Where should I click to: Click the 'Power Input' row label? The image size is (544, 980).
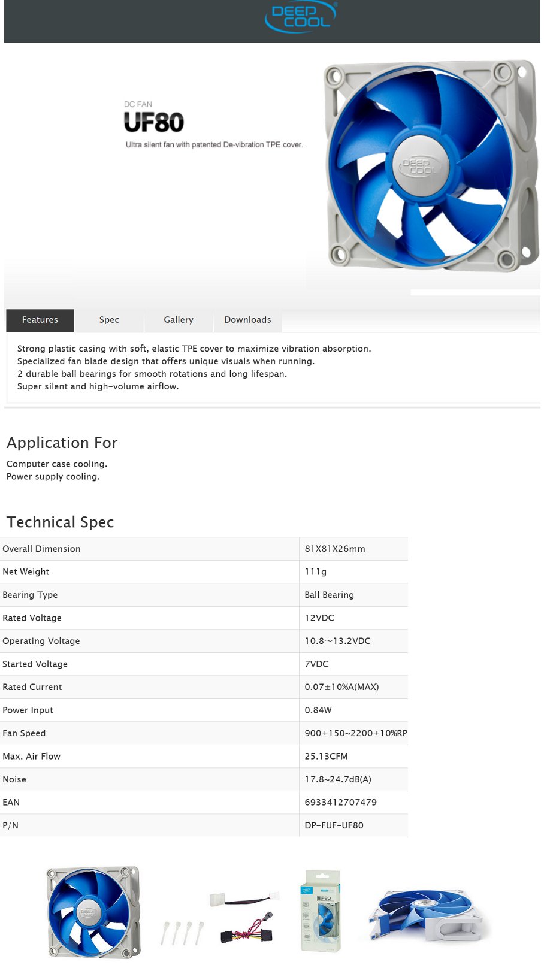click(28, 710)
